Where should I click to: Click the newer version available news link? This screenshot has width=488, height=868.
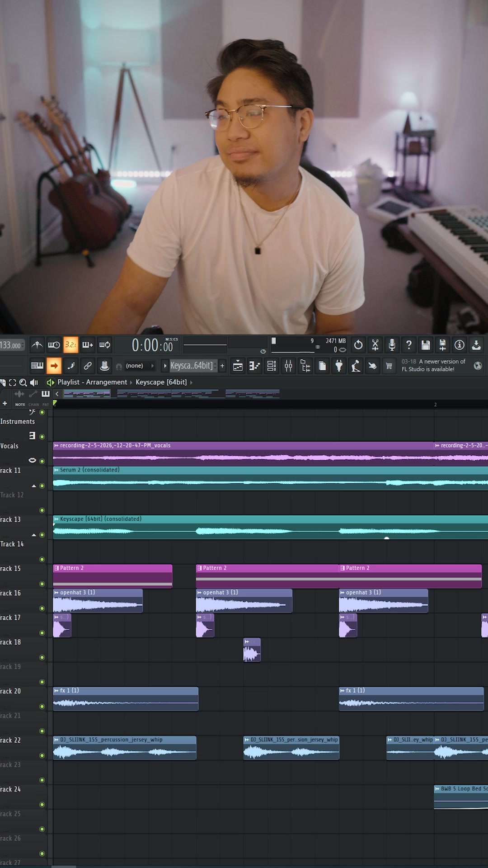click(x=433, y=365)
